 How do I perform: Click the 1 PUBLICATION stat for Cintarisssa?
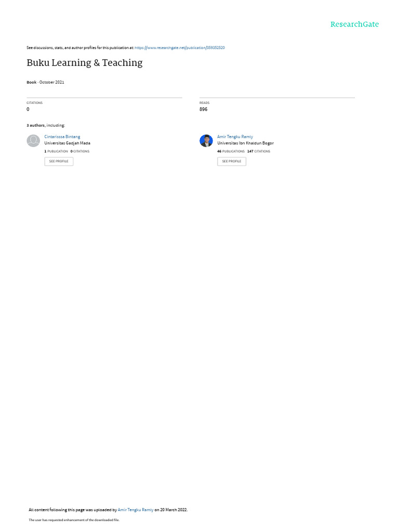pyautogui.click(x=56, y=151)
